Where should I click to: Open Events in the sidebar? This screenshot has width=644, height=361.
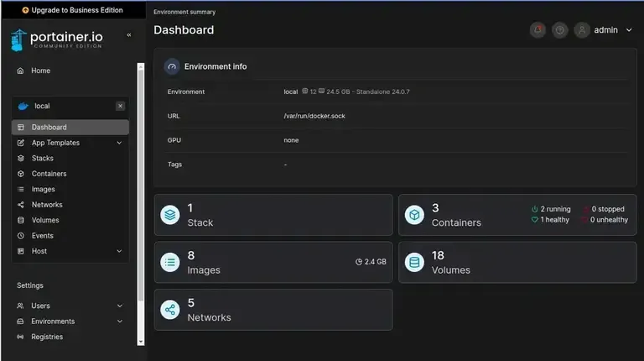coord(42,236)
